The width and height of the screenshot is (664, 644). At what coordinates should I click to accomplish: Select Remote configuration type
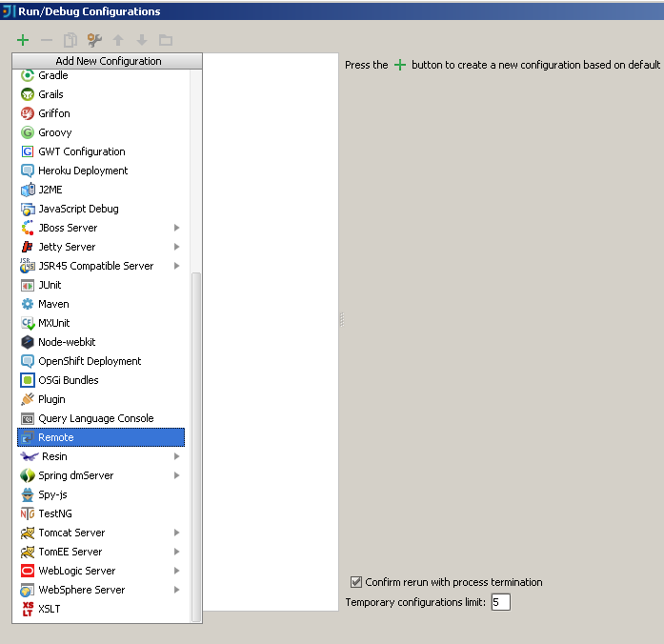click(x=101, y=437)
